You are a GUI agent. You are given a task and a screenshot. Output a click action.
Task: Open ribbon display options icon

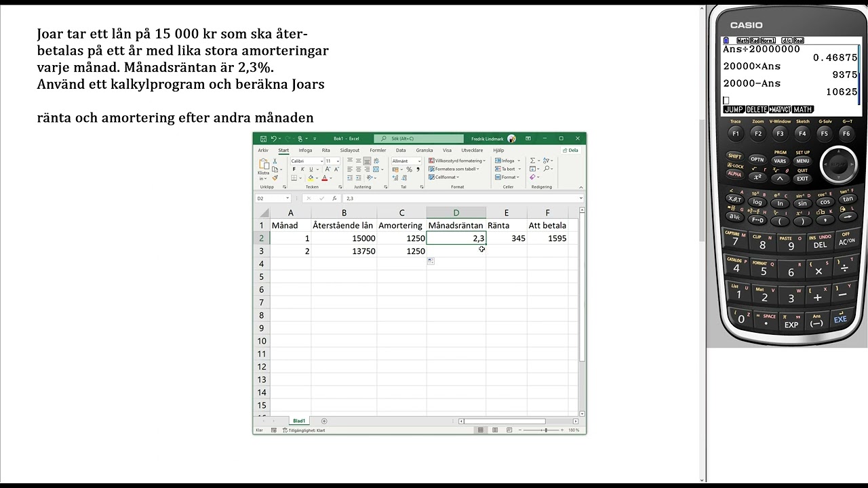[x=528, y=138]
